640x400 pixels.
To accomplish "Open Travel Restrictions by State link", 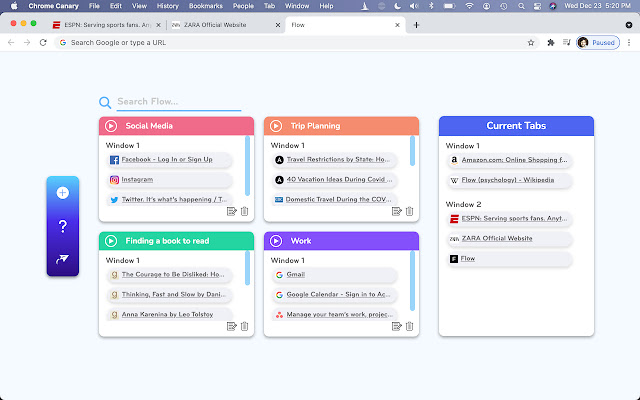I will (338, 159).
